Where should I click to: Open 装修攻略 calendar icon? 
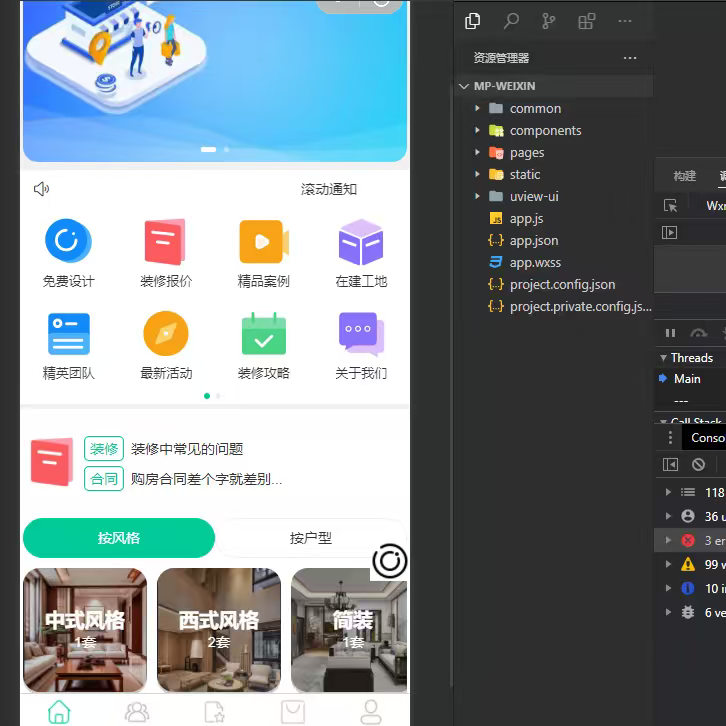[264, 333]
